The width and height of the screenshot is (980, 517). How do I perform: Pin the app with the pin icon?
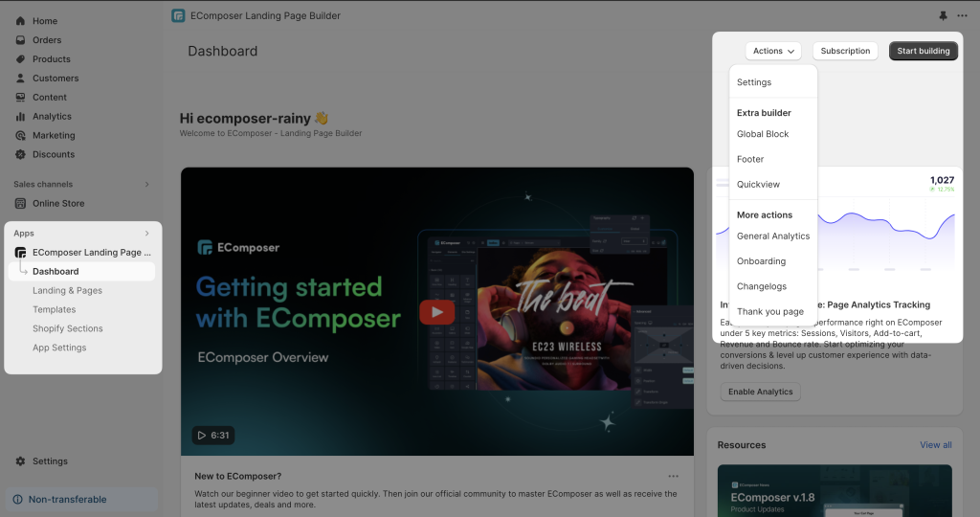coord(943,15)
